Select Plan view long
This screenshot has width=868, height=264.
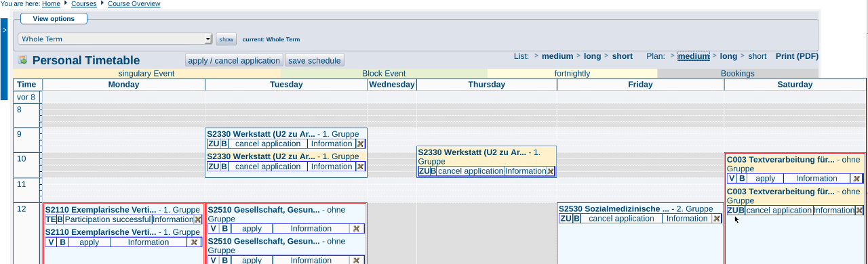click(x=728, y=56)
